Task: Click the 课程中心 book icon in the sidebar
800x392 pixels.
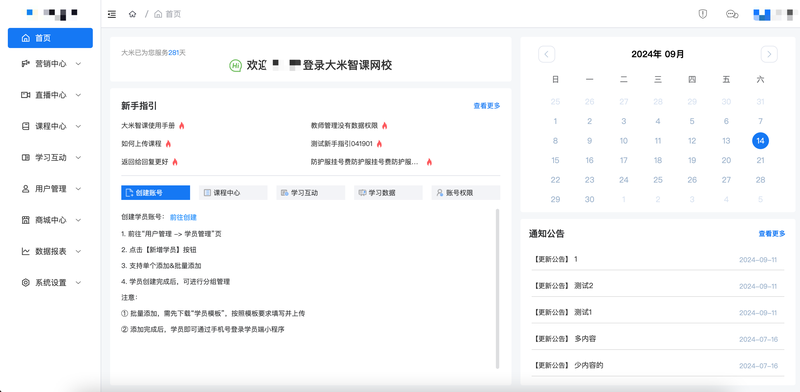Action: pyautogui.click(x=26, y=126)
